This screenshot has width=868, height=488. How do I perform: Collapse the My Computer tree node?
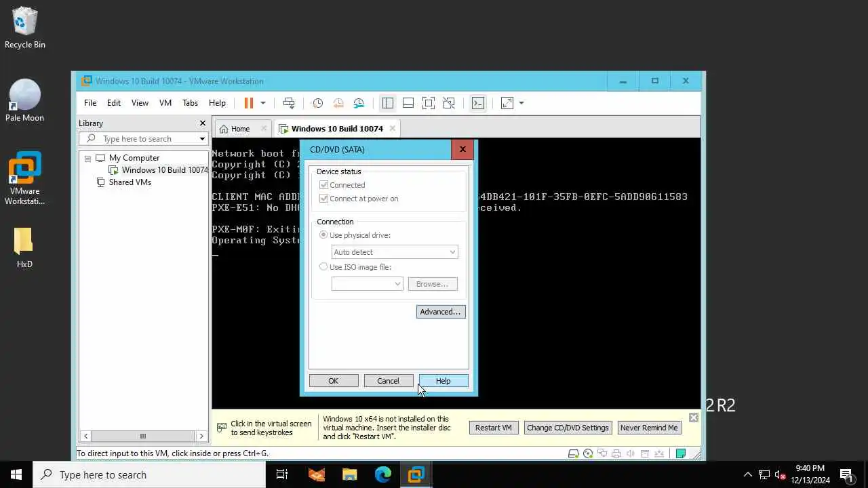click(87, 158)
